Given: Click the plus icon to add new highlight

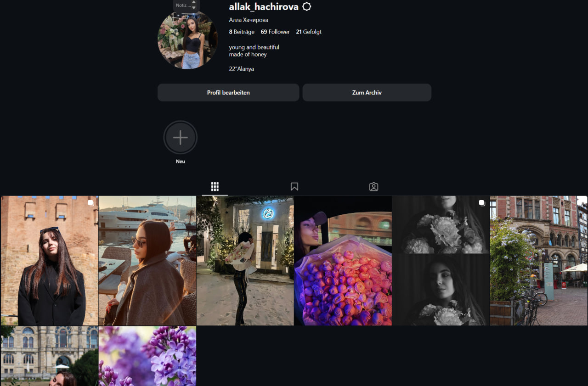Looking at the screenshot, I should (x=181, y=138).
